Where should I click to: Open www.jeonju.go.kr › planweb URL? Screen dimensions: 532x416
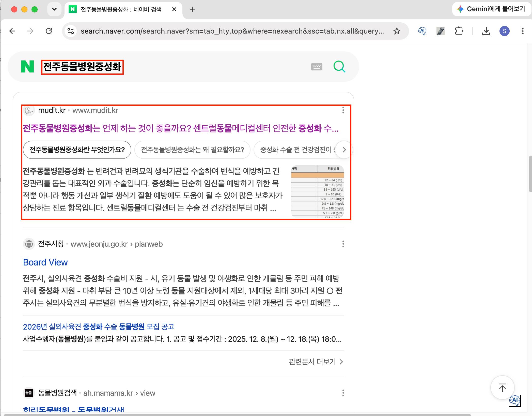point(117,244)
